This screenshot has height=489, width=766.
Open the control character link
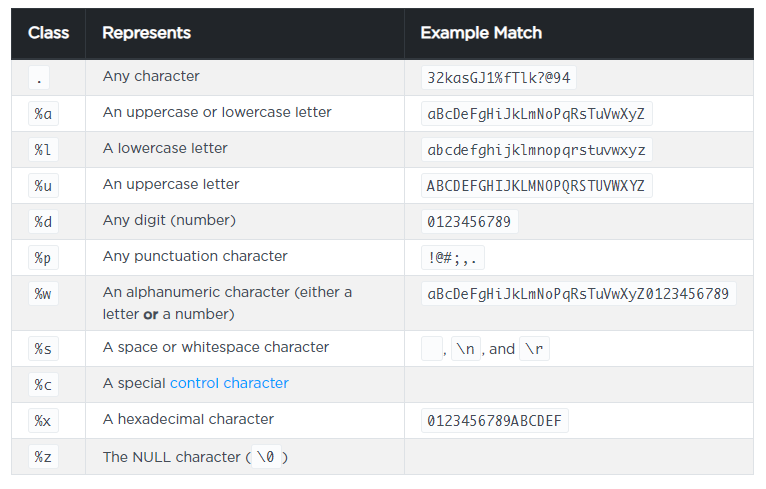click(x=229, y=383)
